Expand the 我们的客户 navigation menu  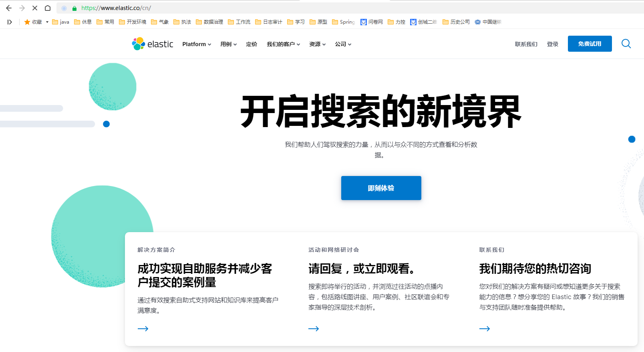(x=284, y=44)
